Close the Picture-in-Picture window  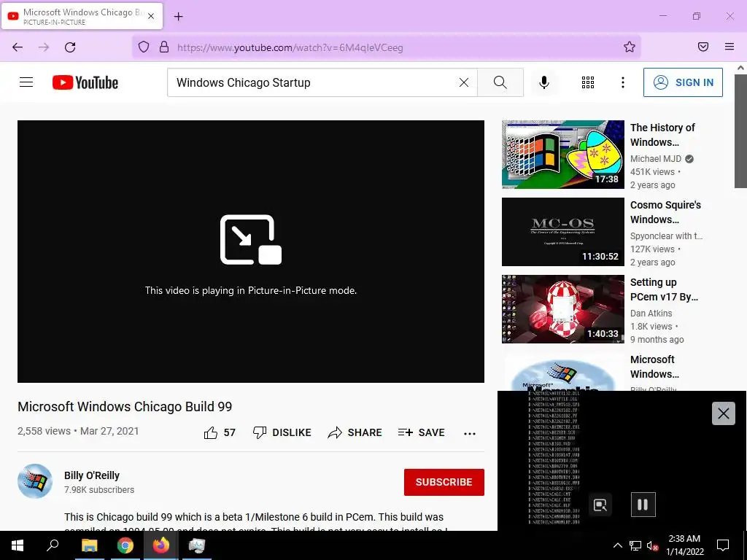tap(723, 413)
